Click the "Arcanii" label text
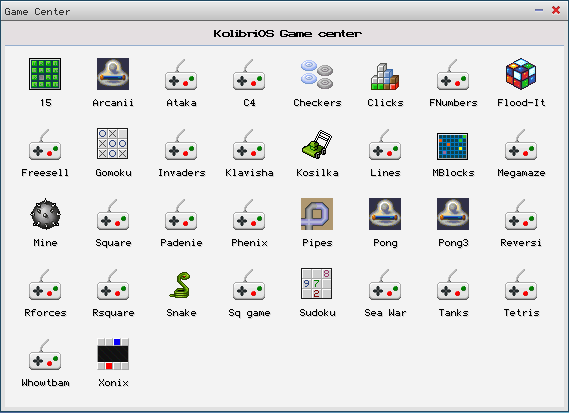Image resolution: width=569 pixels, height=413 pixels. (113, 103)
